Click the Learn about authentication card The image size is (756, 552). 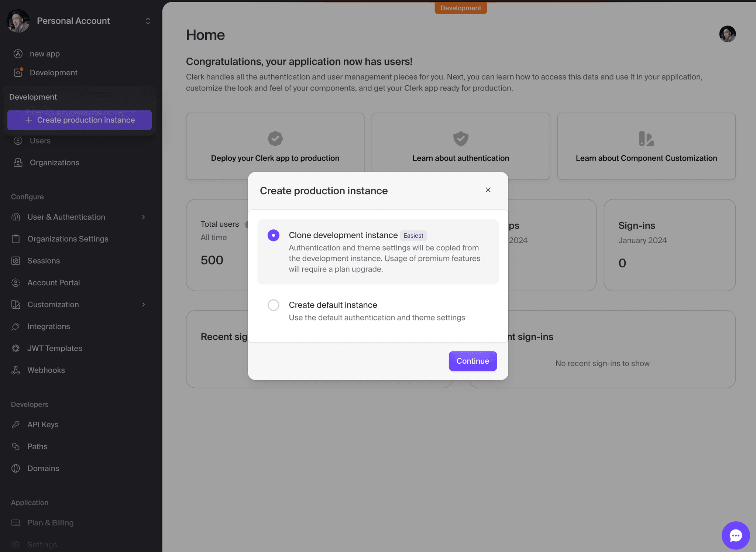pos(460,145)
